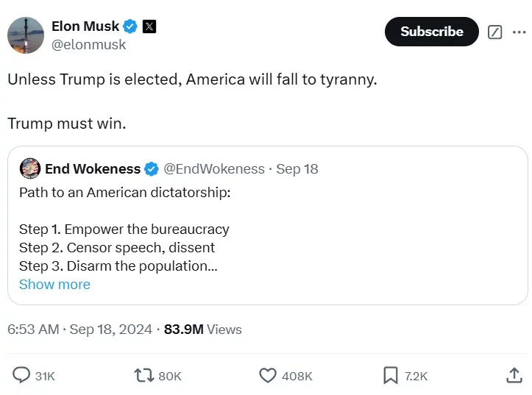Click Elon Musk's blue verified badge

pyautogui.click(x=130, y=26)
